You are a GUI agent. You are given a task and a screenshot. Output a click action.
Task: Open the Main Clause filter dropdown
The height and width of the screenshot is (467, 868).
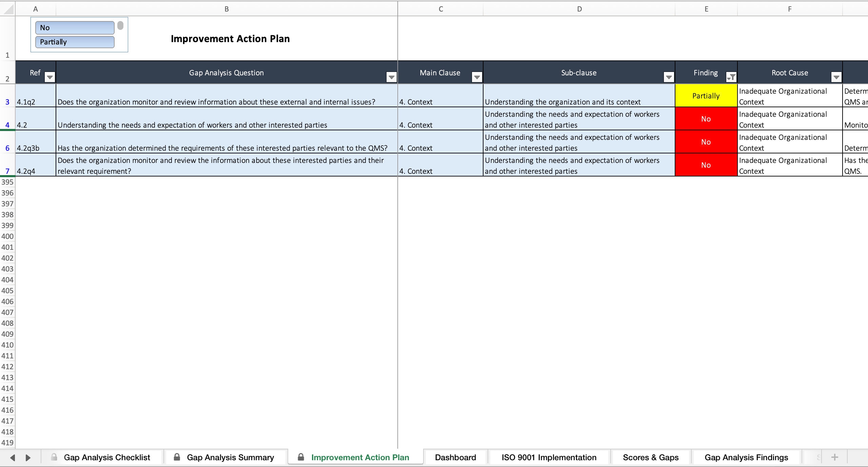point(477,77)
